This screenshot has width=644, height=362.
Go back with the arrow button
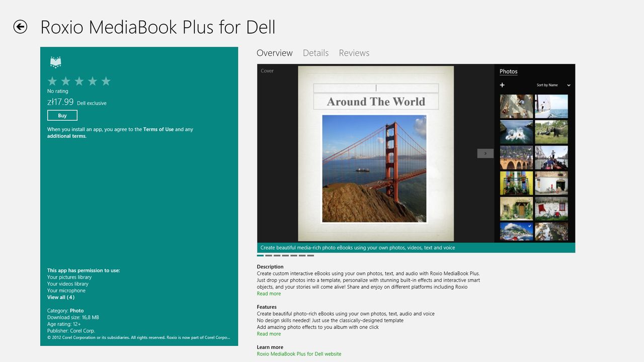tap(20, 27)
